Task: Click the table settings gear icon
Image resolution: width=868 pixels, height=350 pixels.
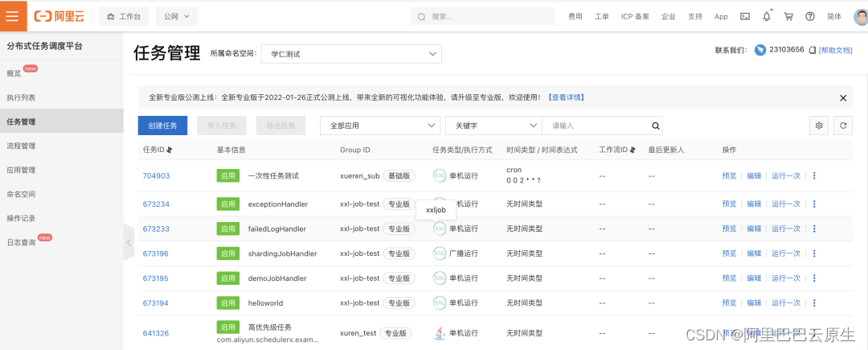Action: [819, 126]
